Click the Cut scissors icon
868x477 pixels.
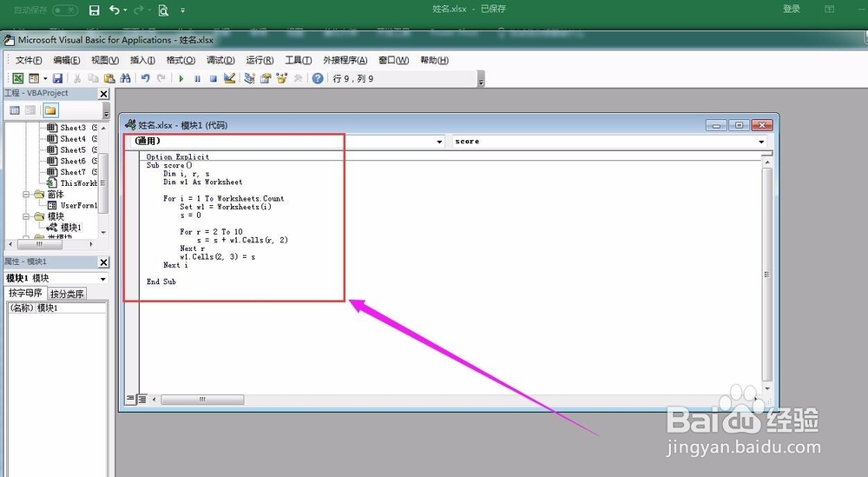(x=77, y=79)
